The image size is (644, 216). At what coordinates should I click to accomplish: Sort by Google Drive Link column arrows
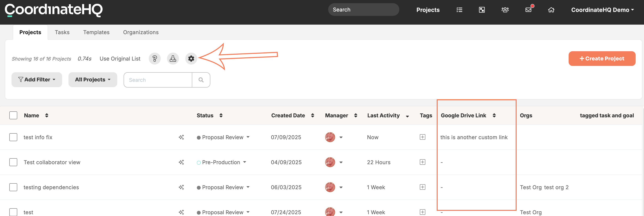click(494, 115)
